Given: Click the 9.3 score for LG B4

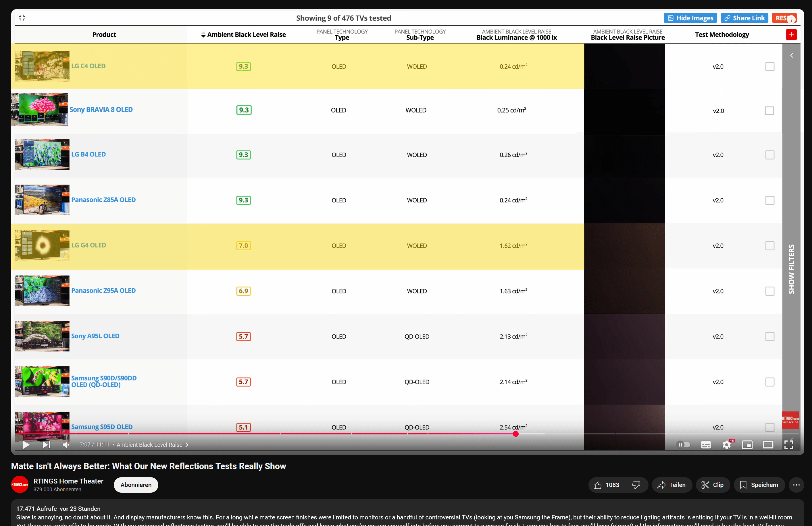Looking at the screenshot, I should [243, 155].
